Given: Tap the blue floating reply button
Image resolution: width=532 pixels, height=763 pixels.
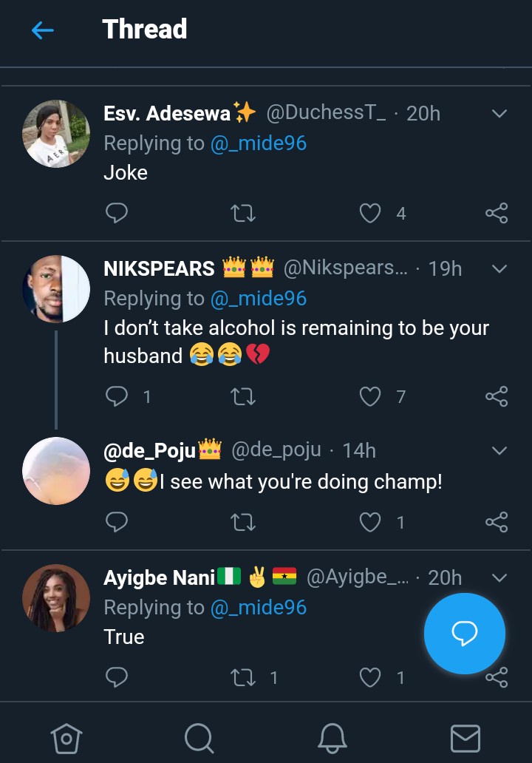Looking at the screenshot, I should [x=465, y=633].
